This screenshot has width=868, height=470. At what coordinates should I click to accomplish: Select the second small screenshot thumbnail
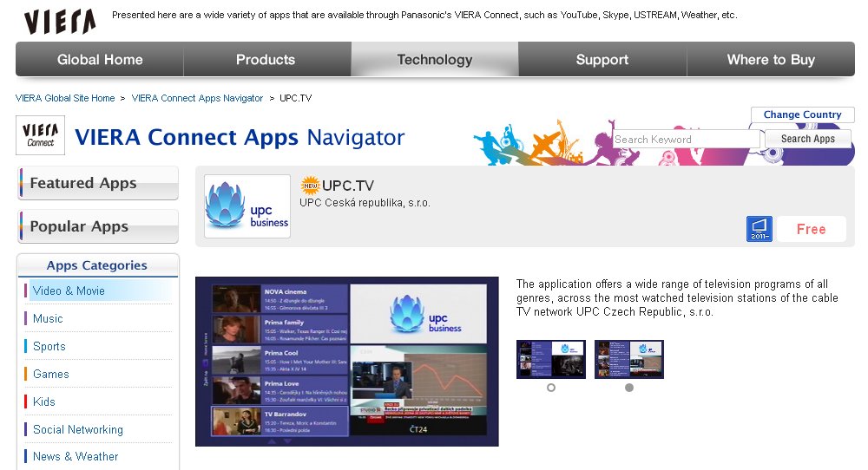coord(628,359)
